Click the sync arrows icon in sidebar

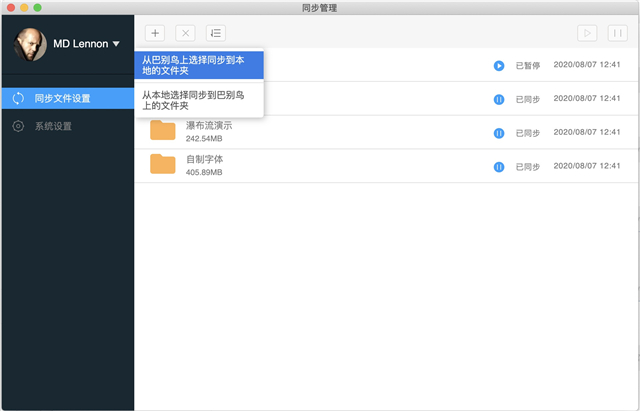tap(18, 98)
